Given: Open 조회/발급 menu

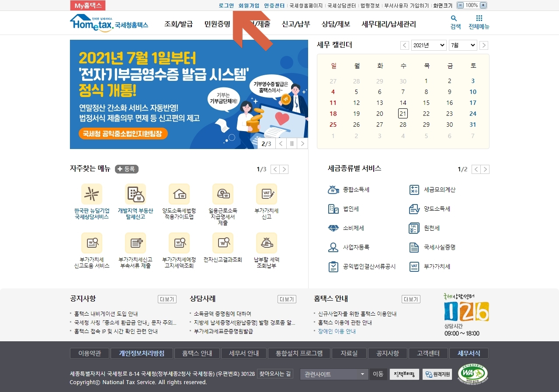Looking at the screenshot, I should [x=178, y=24].
